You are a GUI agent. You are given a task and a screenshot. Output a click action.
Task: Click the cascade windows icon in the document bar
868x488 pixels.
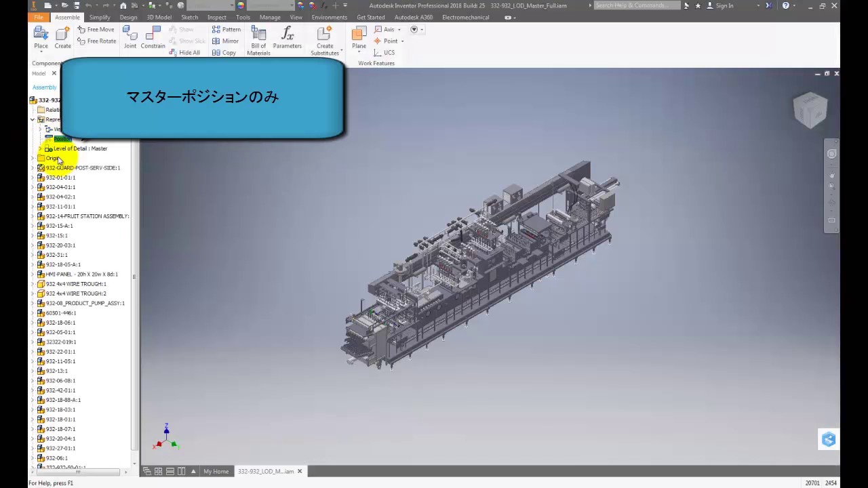coord(146,471)
